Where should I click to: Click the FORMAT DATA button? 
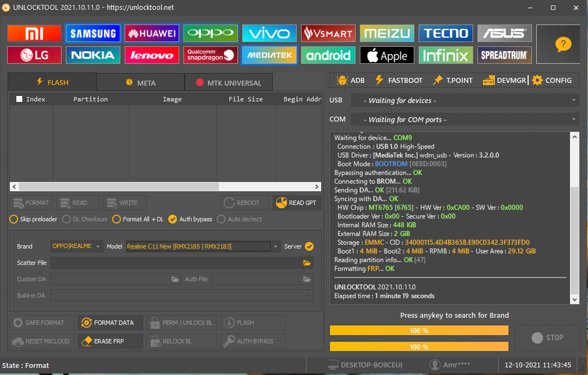(110, 323)
